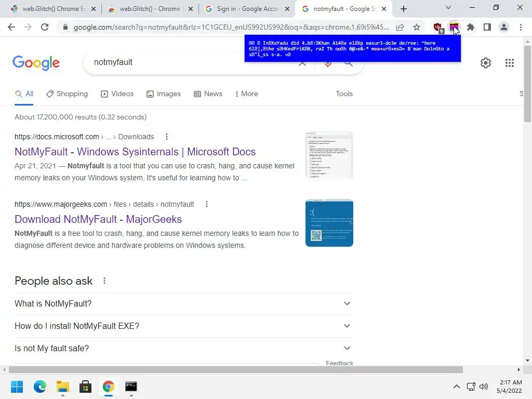Open a new tab with plus button

coord(403,9)
